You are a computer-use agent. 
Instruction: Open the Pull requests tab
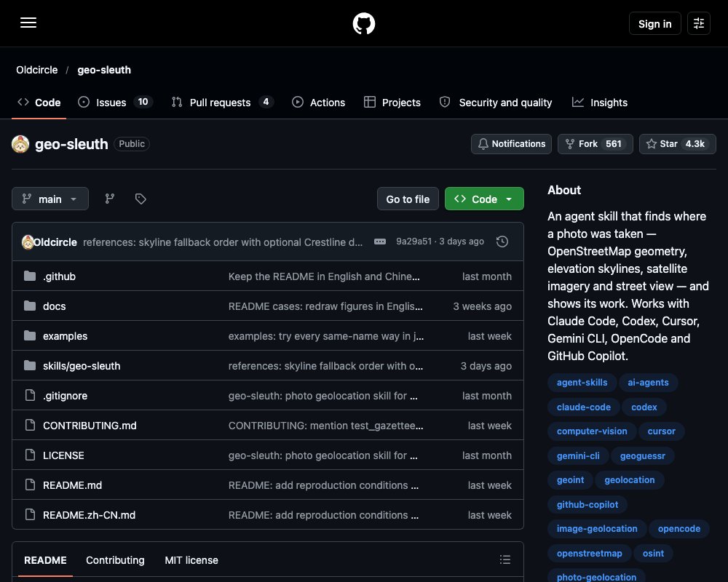coord(222,102)
